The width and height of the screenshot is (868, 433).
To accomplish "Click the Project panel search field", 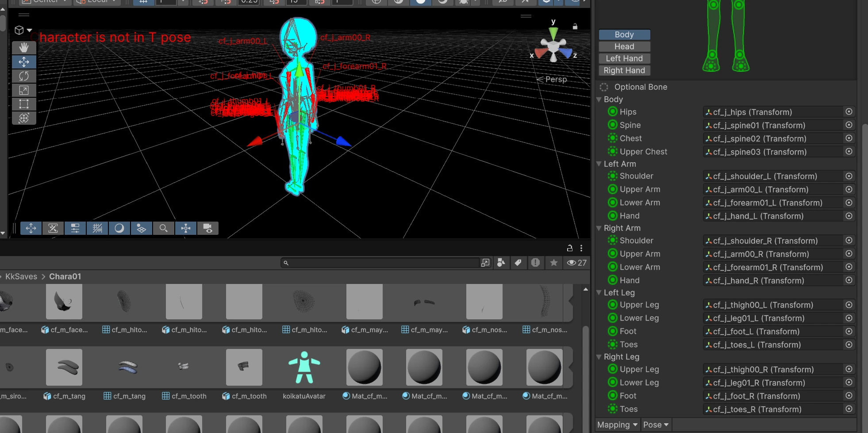I will [x=380, y=263].
